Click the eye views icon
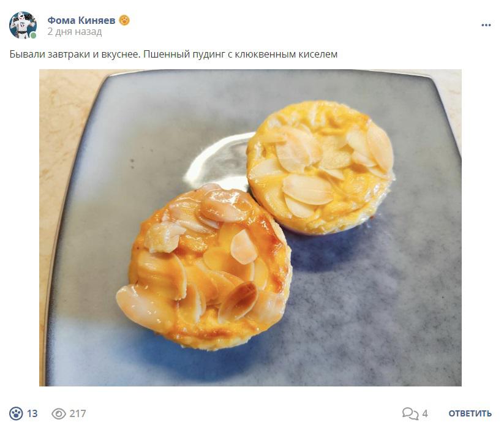504x433 pixels. (x=59, y=413)
